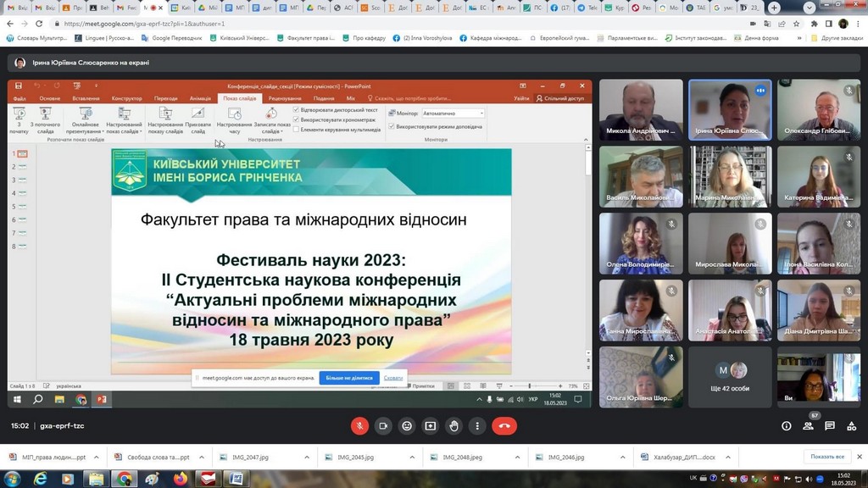The height and width of the screenshot is (488, 868).
Task: Toggle 'Відтворювати дикторський текст' checkbox
Action: (297, 110)
